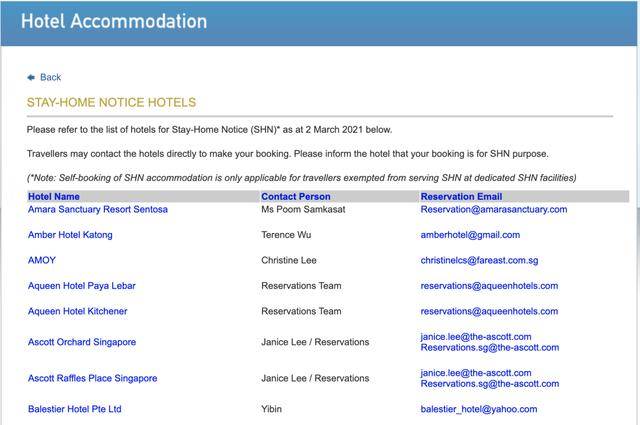The width and height of the screenshot is (640, 425).
Task: Click janice.lee@the-ascott.com for Ascott Orchard
Action: pyautogui.click(x=476, y=337)
